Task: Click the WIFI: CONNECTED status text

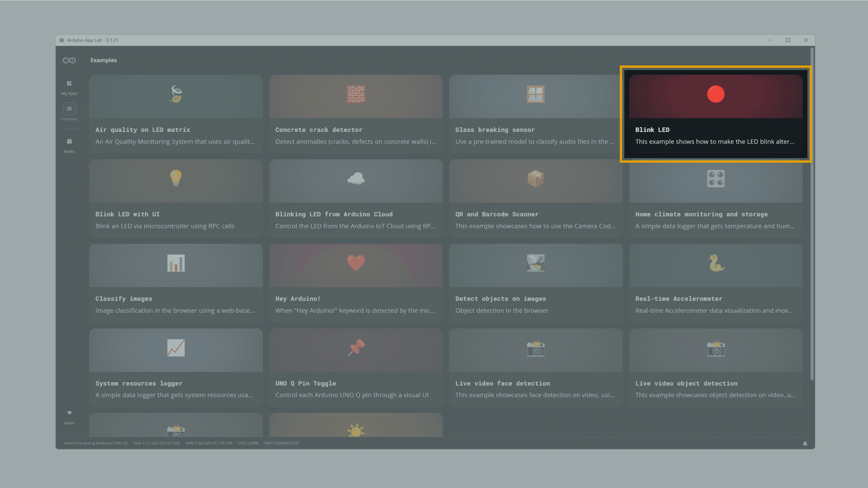Action: [281, 443]
